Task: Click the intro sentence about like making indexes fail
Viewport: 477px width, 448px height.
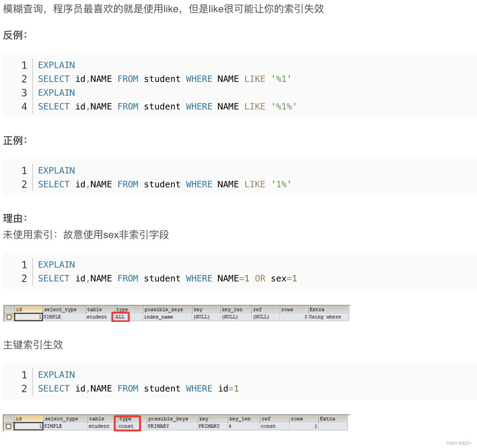Action: (163, 9)
